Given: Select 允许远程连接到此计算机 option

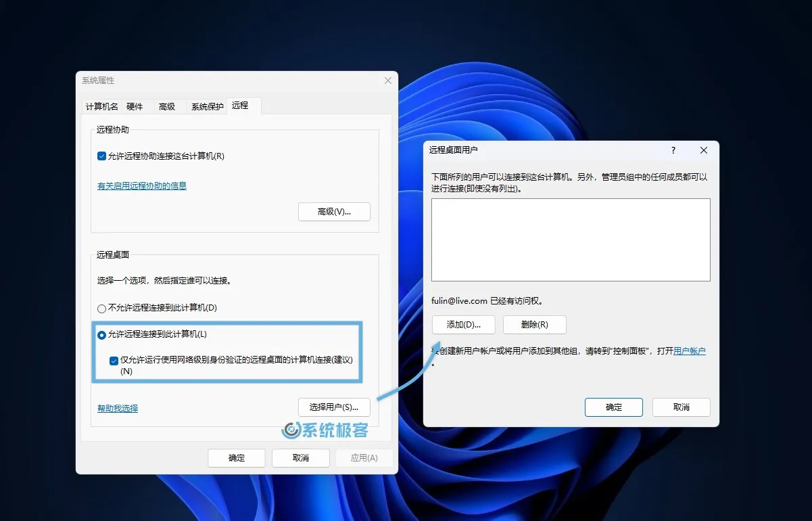Looking at the screenshot, I should coord(101,334).
